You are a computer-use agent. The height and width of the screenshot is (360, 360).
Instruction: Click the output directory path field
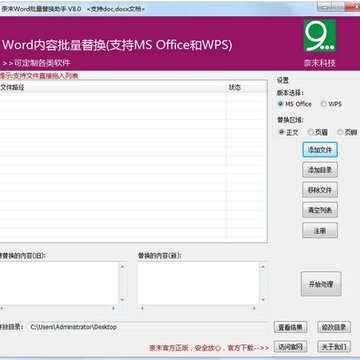[x=147, y=327]
